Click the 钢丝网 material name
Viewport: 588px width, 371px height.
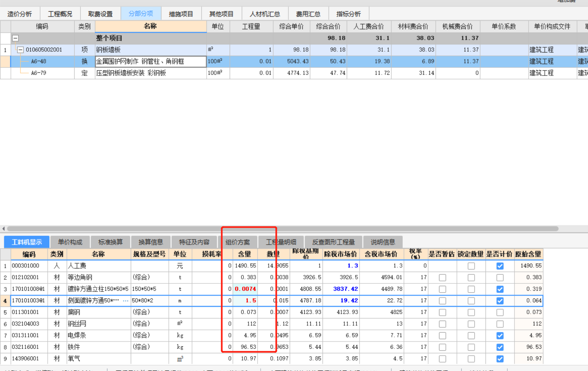pyautogui.click(x=77, y=324)
